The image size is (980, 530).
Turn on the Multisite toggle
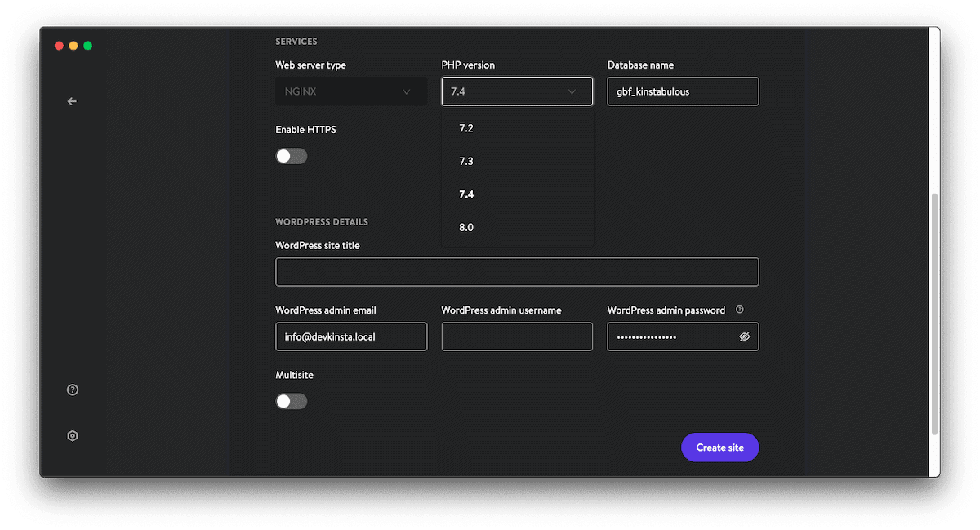point(292,401)
